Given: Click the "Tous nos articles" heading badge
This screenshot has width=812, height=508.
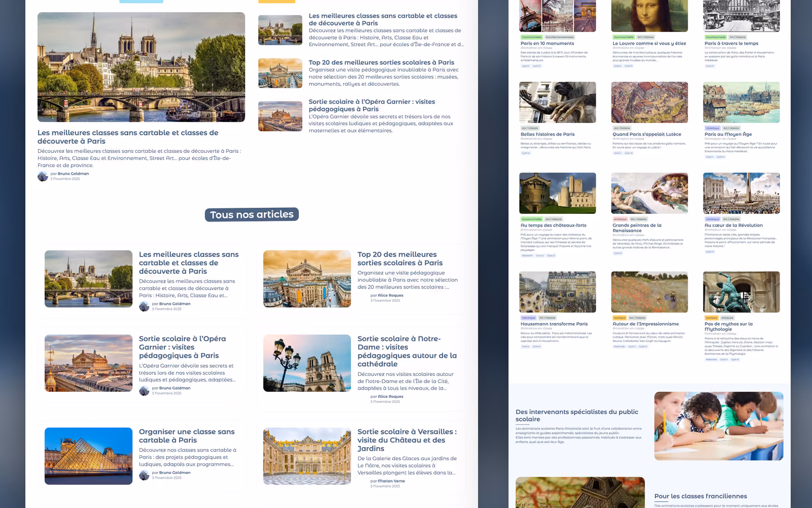Looking at the screenshot, I should click(x=252, y=214).
